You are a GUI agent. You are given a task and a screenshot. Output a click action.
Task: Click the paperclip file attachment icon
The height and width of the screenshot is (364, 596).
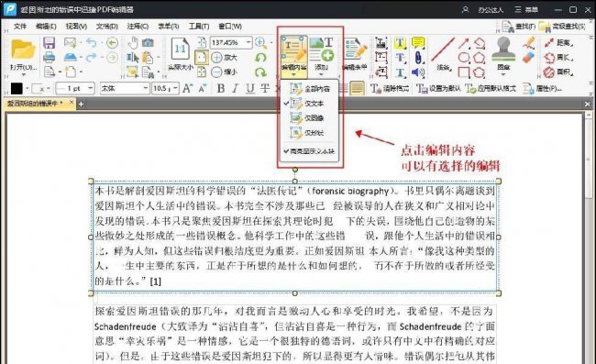click(x=418, y=58)
